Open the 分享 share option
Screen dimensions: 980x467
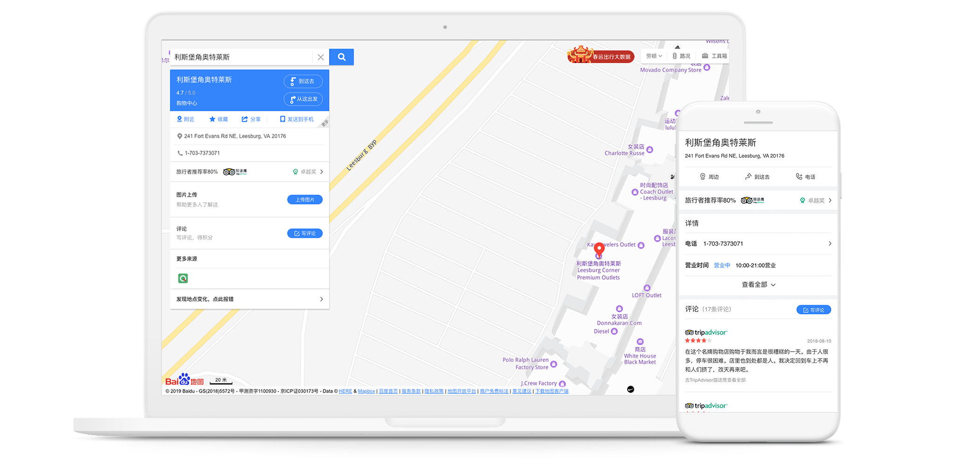[x=251, y=120]
